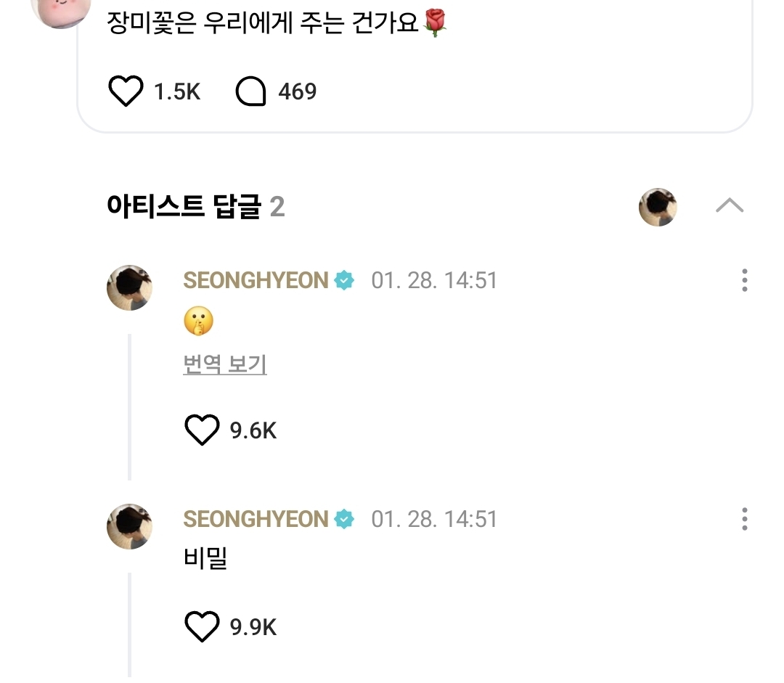Like the 비밀 reply with 9.9K hearts
Viewport: 784px width, 683px height.
pyautogui.click(x=202, y=626)
